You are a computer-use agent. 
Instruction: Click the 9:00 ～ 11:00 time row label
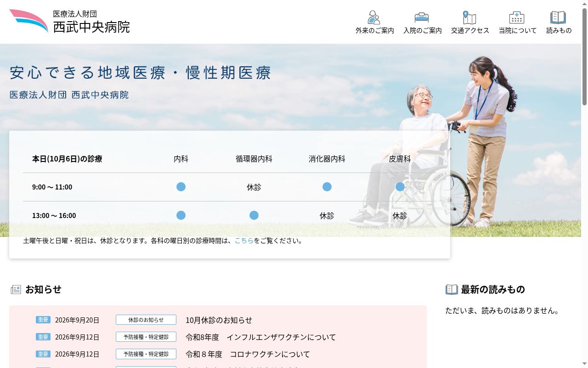52,187
